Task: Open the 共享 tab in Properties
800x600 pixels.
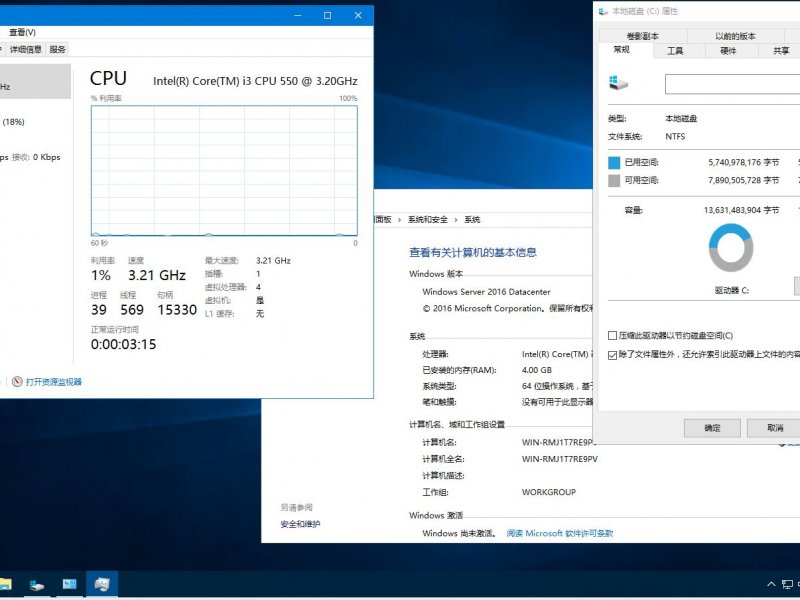Action: tap(781, 51)
